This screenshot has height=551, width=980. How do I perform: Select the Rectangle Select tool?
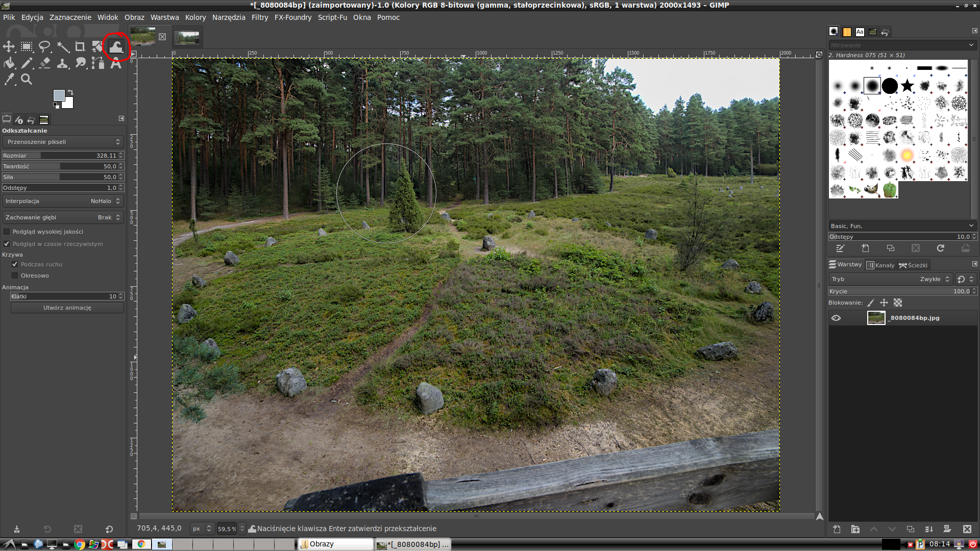pos(27,47)
